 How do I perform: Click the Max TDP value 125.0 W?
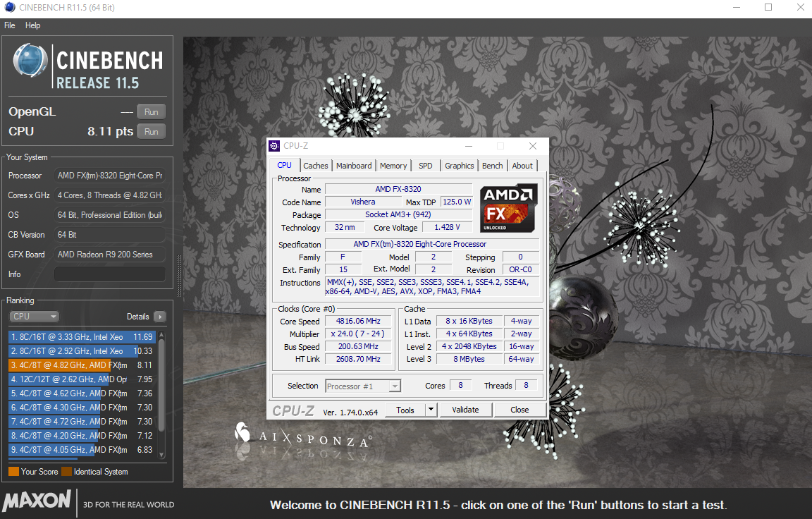(x=457, y=202)
